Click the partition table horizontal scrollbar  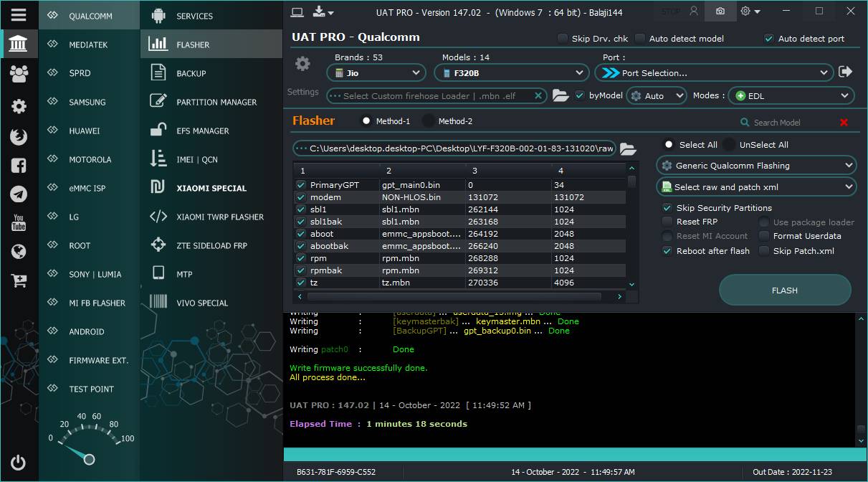pos(454,296)
